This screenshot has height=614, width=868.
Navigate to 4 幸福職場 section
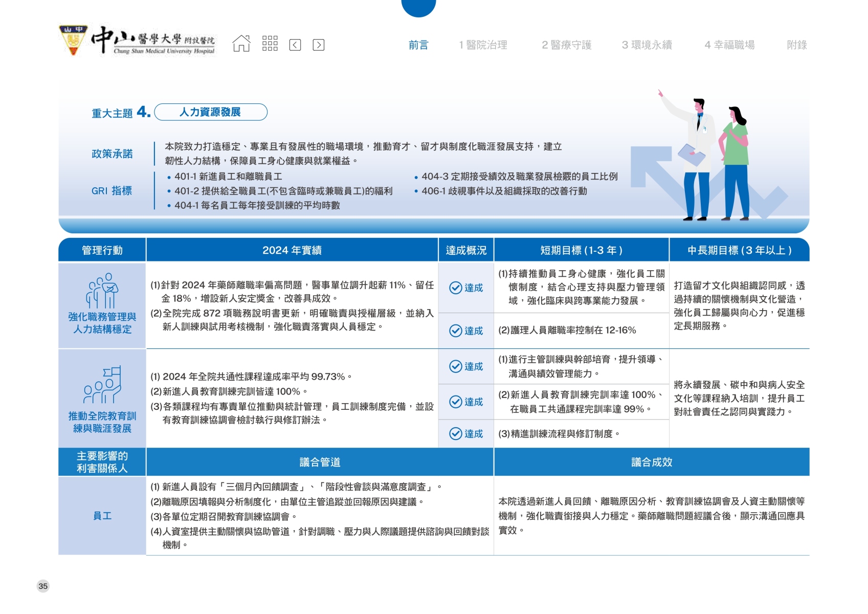pos(729,45)
